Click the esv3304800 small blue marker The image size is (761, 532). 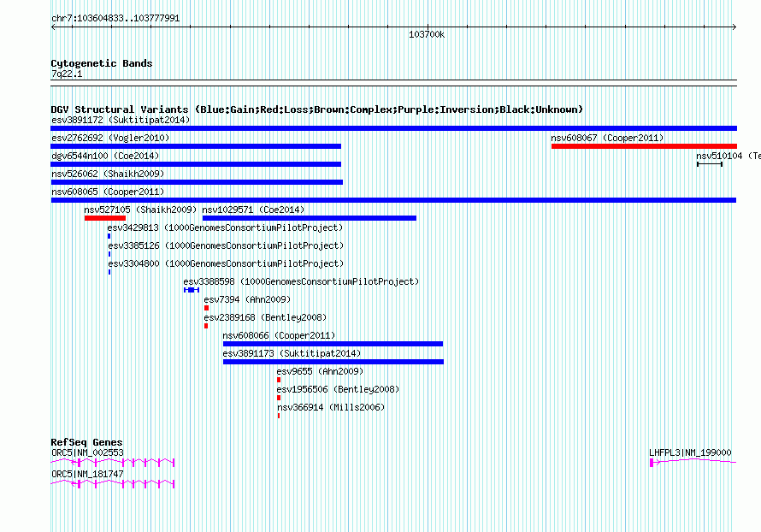point(109,272)
